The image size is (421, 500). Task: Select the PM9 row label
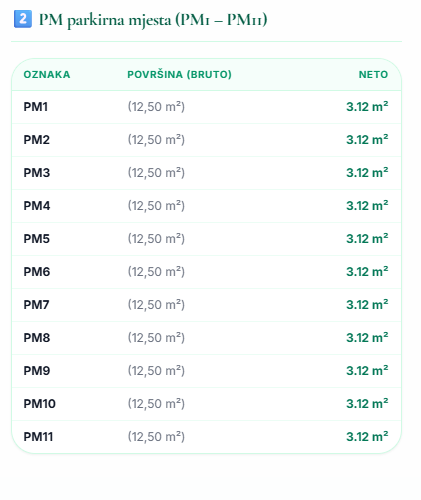[37, 371]
